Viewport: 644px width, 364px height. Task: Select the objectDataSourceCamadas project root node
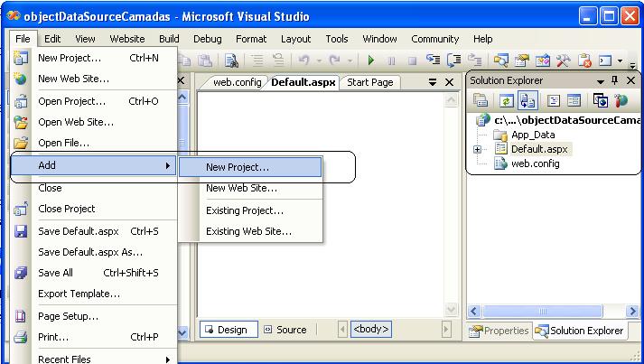tap(558, 120)
